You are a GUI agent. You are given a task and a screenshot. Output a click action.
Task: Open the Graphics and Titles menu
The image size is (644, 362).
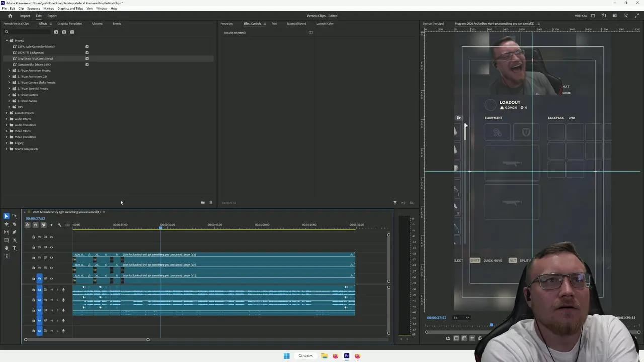point(70,9)
